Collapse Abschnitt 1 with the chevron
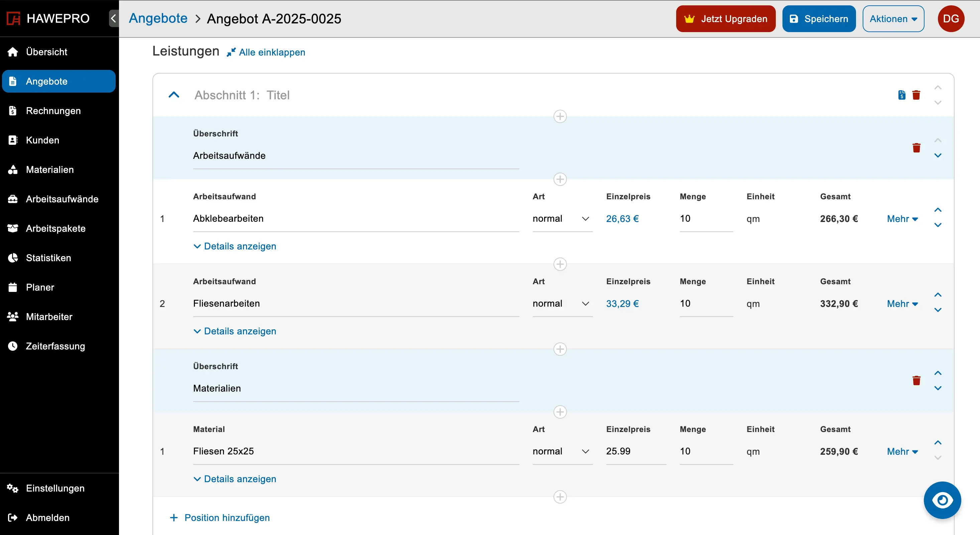 [174, 95]
